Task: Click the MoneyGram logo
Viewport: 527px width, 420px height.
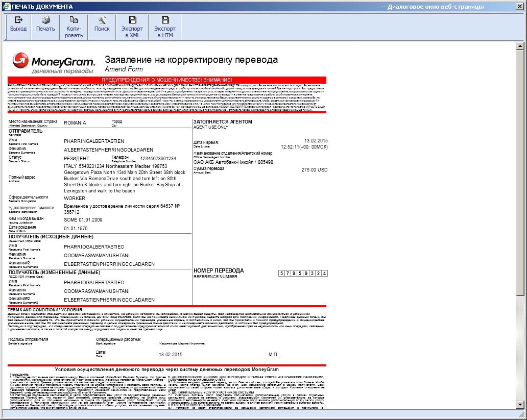Action: pos(54,62)
